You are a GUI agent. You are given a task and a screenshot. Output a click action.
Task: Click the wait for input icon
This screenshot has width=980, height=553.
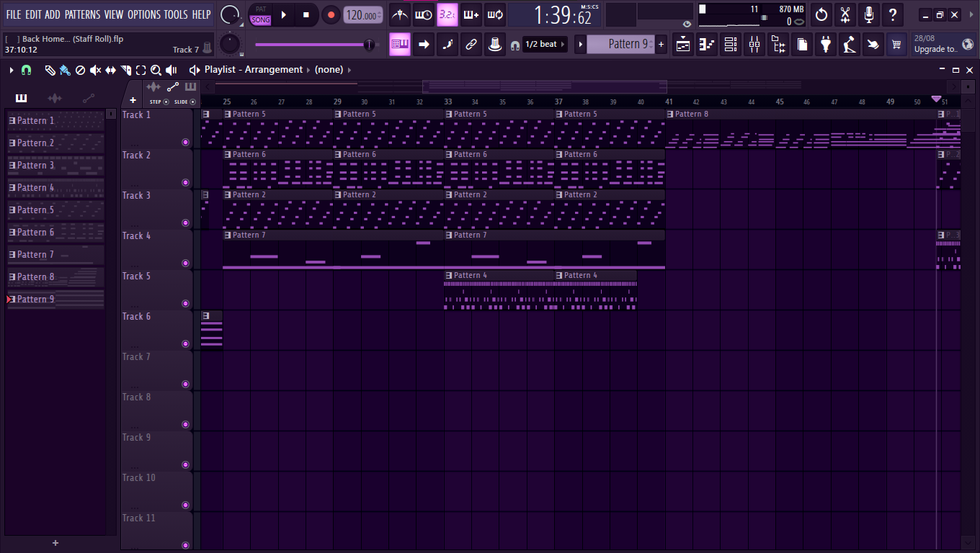424,14
